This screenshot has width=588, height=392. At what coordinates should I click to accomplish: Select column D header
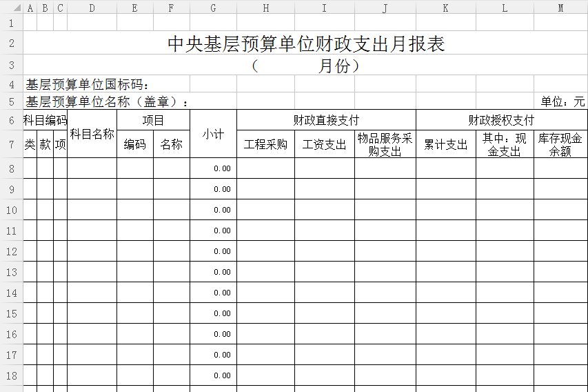click(92, 8)
